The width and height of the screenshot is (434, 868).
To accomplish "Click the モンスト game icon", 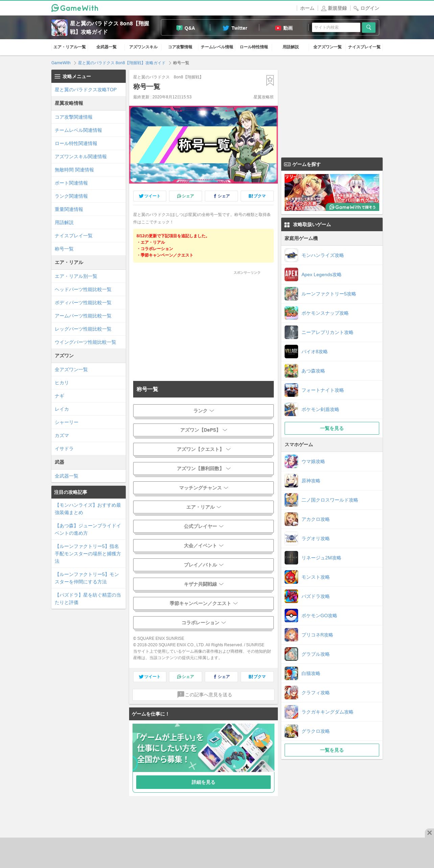I will click(x=291, y=577).
